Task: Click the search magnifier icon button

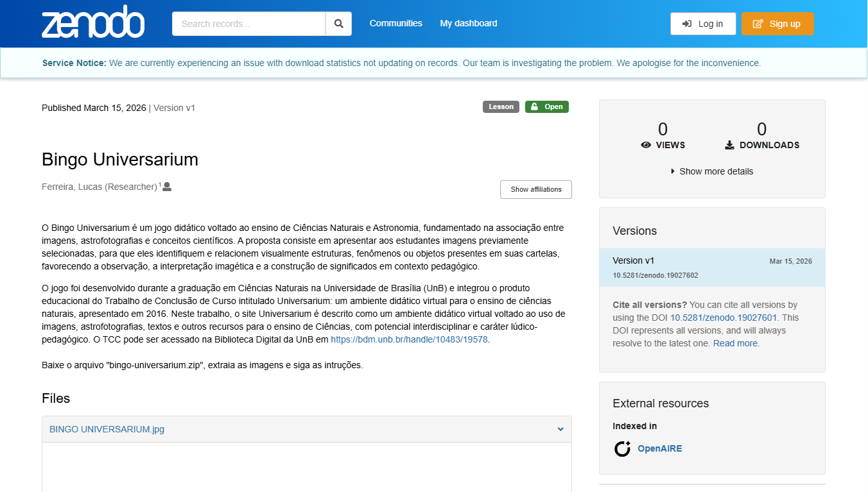Action: point(338,24)
